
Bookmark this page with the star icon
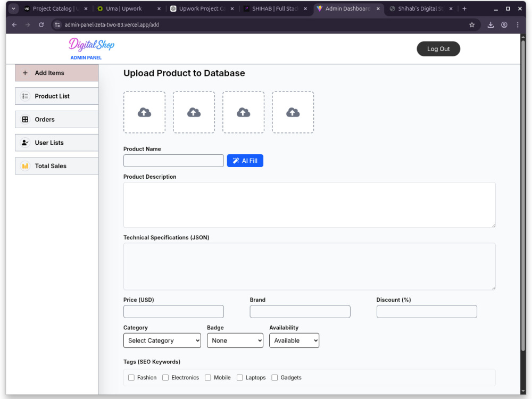471,25
